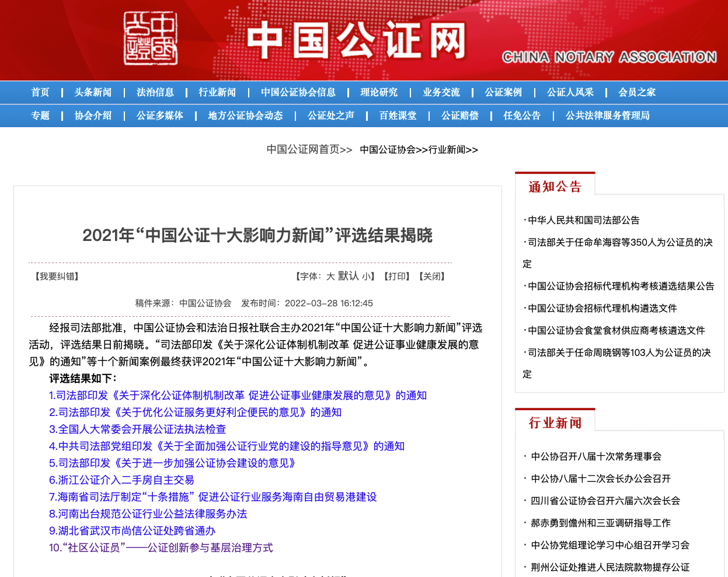
Task: Select 公证案例 in navigation
Action: [x=503, y=92]
